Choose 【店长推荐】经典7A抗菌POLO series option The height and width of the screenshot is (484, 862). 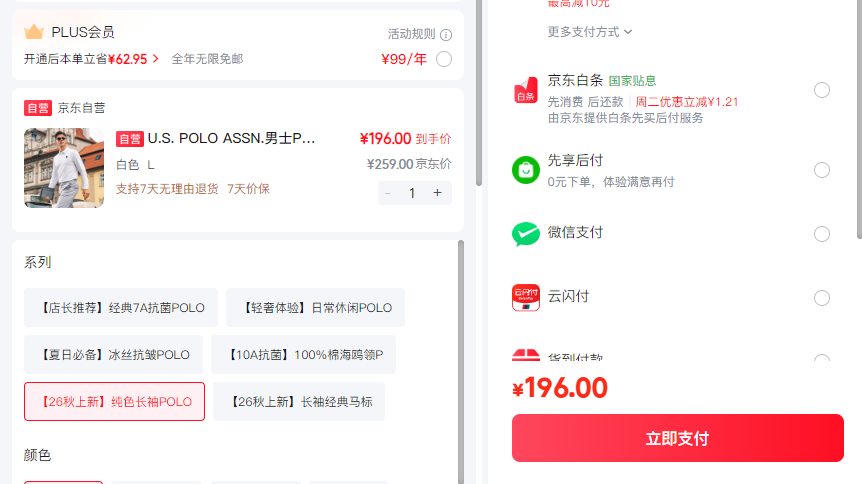[x=121, y=307]
